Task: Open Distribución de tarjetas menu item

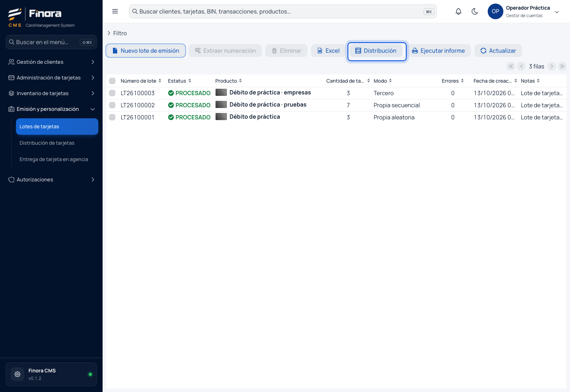Action: 57,143
